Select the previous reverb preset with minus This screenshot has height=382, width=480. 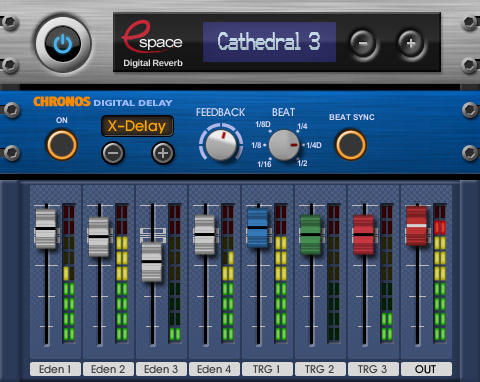(x=364, y=43)
